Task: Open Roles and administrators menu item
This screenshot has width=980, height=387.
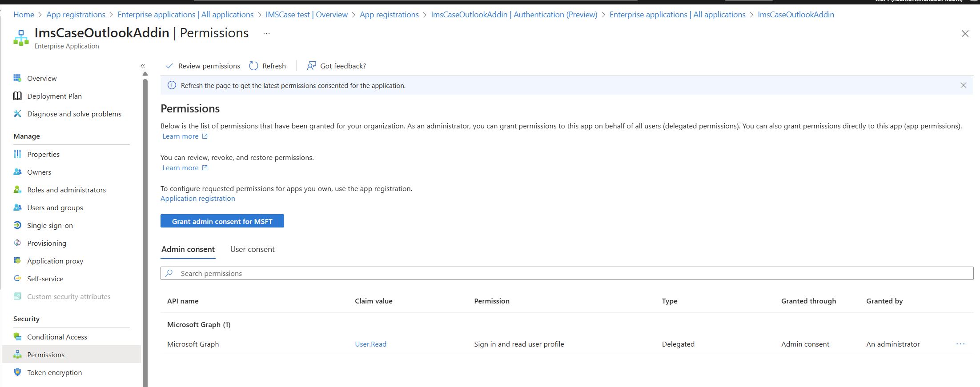Action: coord(66,190)
